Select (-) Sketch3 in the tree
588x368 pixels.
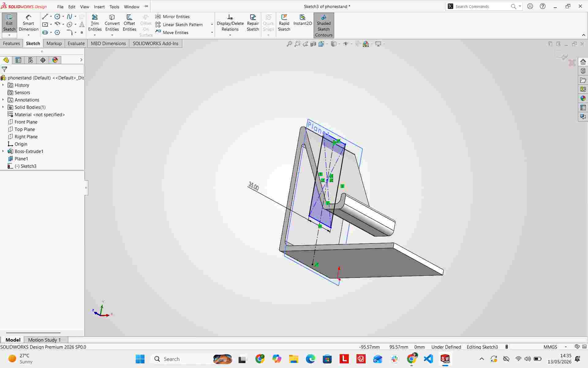click(x=25, y=166)
